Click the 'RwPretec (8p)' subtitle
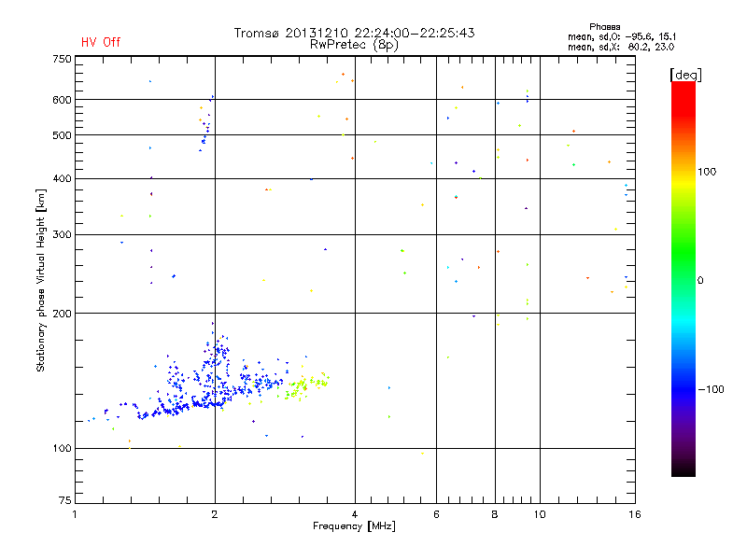Screen dimensions: 747x560 (x=354, y=45)
